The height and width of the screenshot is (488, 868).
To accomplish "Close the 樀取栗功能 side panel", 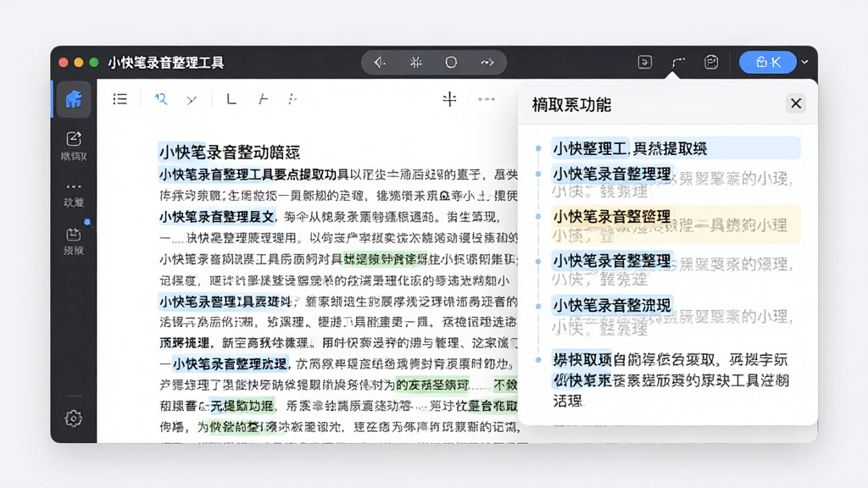I will [x=796, y=103].
